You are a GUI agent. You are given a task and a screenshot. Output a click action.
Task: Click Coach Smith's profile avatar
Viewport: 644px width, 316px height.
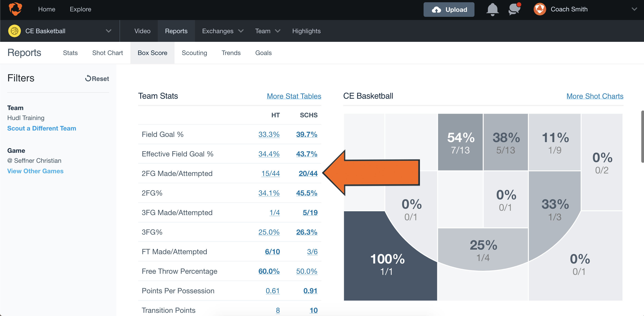540,9
